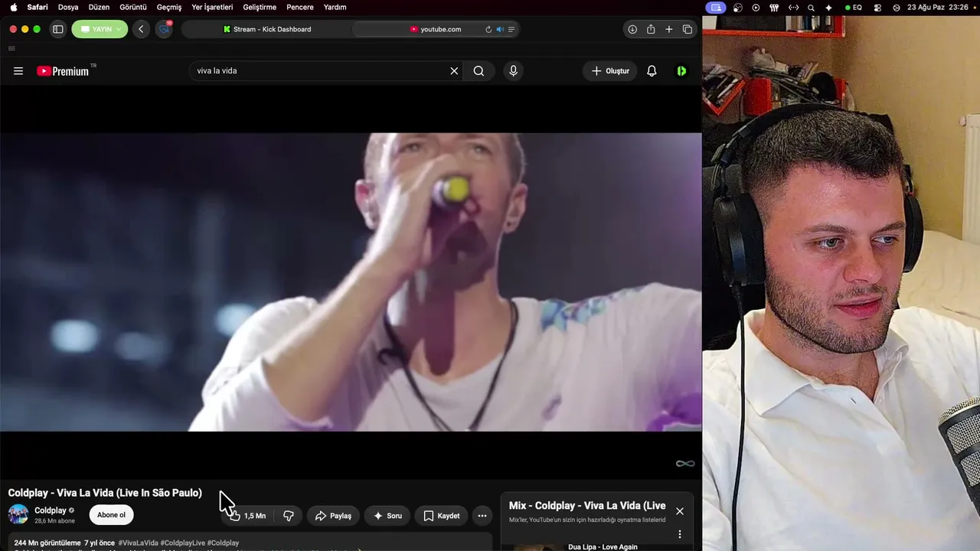Subscribe with the Abone ol button
This screenshot has width=980, height=551.
click(x=111, y=515)
